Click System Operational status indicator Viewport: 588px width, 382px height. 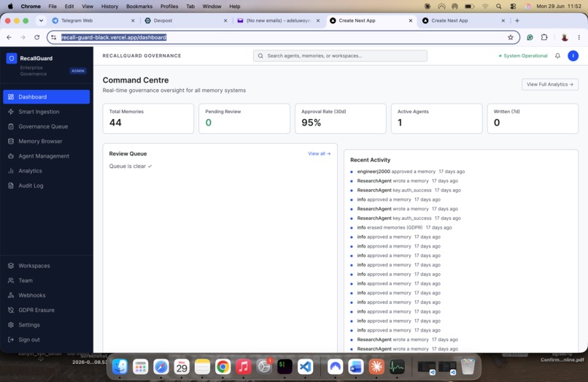tap(523, 56)
